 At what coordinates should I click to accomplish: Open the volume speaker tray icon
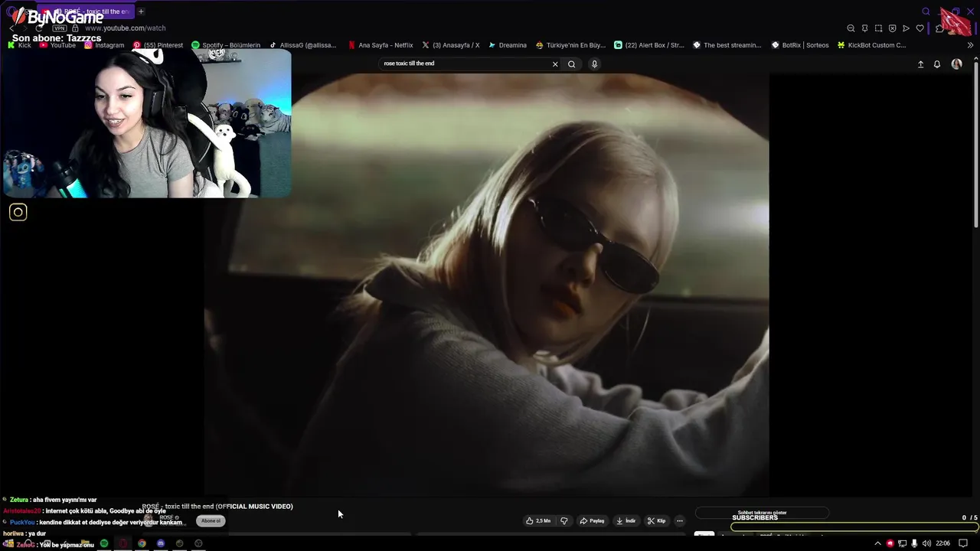[926, 543]
